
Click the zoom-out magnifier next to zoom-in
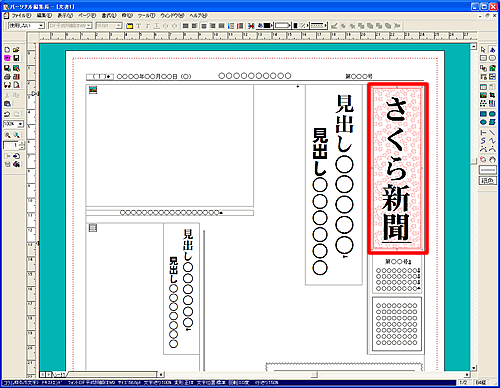[x=16, y=135]
